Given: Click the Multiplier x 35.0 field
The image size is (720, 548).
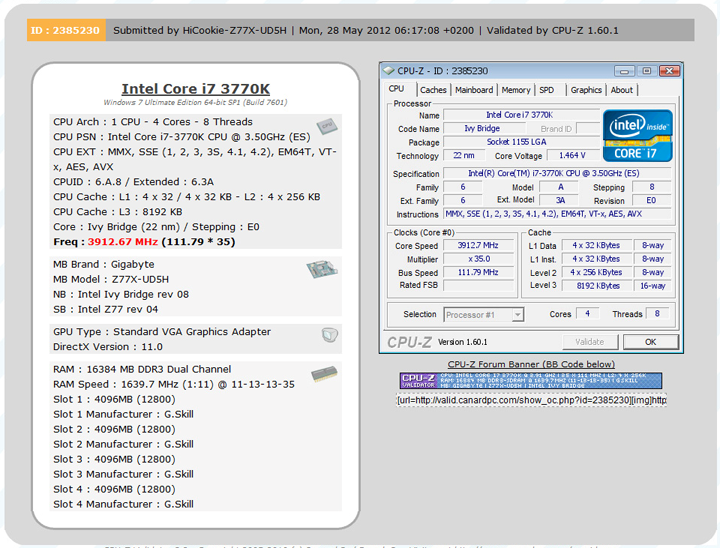Looking at the screenshot, I should point(478,259).
